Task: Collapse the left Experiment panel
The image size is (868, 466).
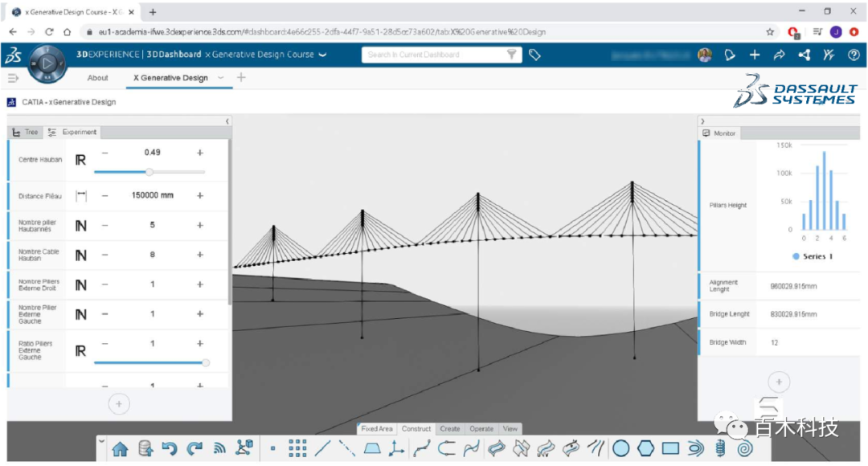Action: click(x=227, y=121)
